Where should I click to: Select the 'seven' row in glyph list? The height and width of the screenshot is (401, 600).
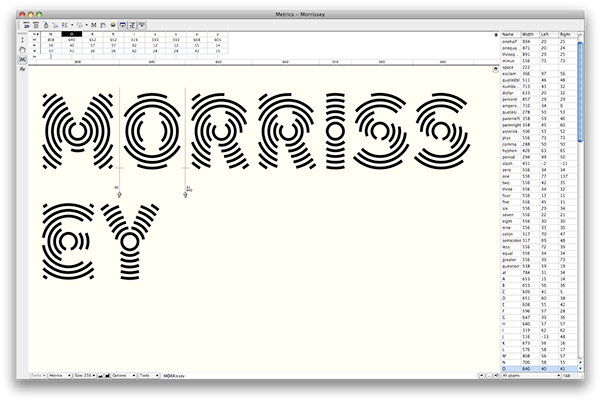pyautogui.click(x=539, y=215)
